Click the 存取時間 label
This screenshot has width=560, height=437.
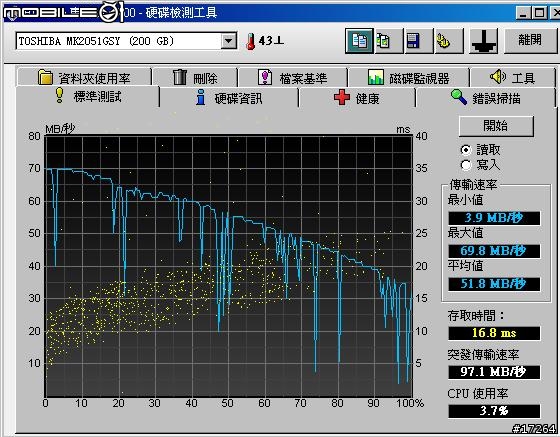(x=476, y=316)
